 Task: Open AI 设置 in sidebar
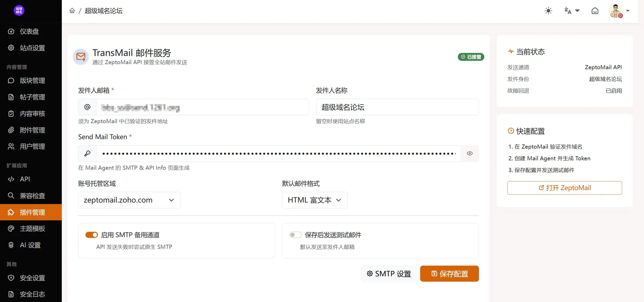(x=31, y=245)
